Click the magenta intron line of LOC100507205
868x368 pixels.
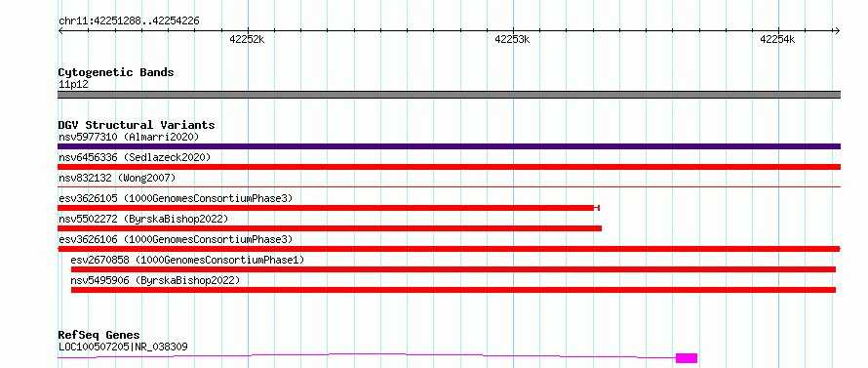(367, 353)
